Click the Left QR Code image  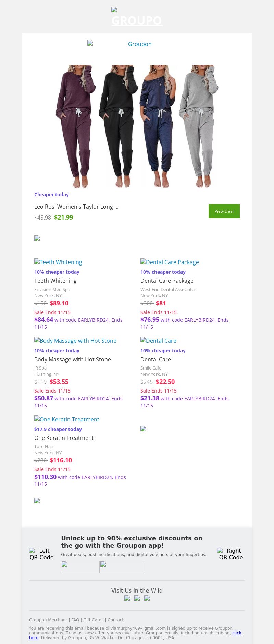point(41,554)
